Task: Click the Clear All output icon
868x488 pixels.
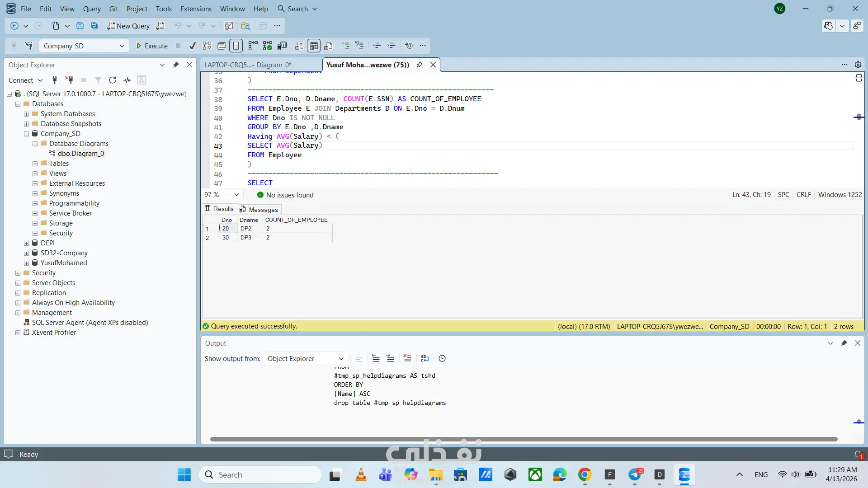Action: coord(407,358)
